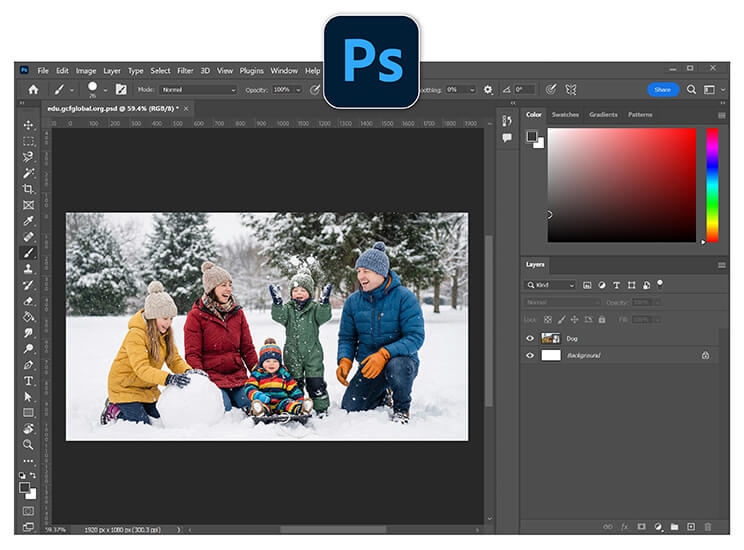
Task: Open the Layers panel menu
Action: (x=722, y=265)
